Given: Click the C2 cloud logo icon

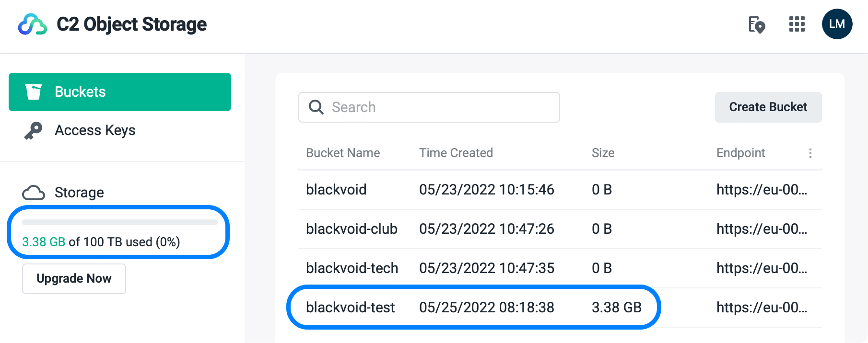Looking at the screenshot, I should (x=33, y=24).
